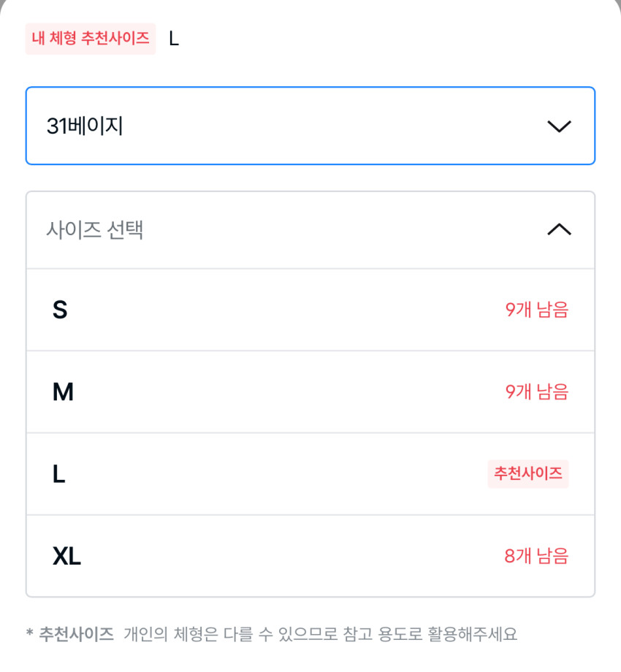Click recommended size L beside top badge
Image resolution: width=621 pixels, height=672 pixels.
[x=174, y=39]
